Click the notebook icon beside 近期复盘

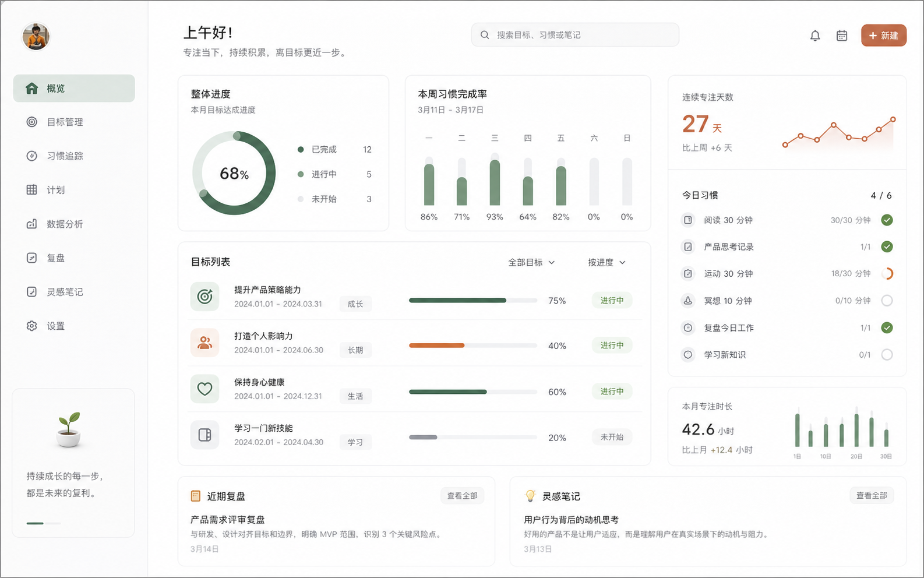[196, 496]
